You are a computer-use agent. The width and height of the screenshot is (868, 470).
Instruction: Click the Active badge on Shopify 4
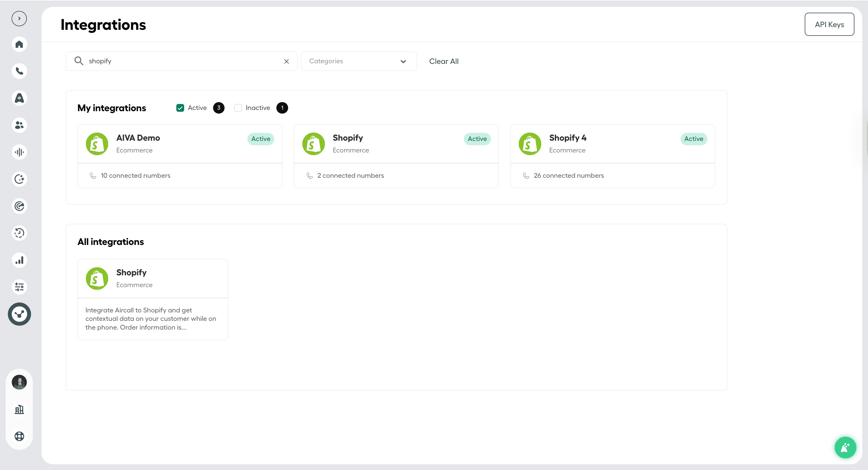click(694, 139)
